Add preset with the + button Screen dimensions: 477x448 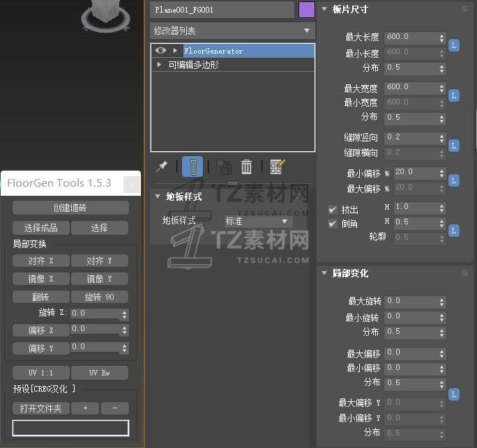(85, 408)
